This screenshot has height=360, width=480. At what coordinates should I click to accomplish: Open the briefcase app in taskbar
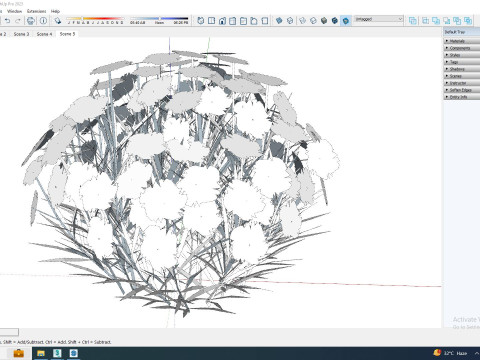tap(18, 353)
